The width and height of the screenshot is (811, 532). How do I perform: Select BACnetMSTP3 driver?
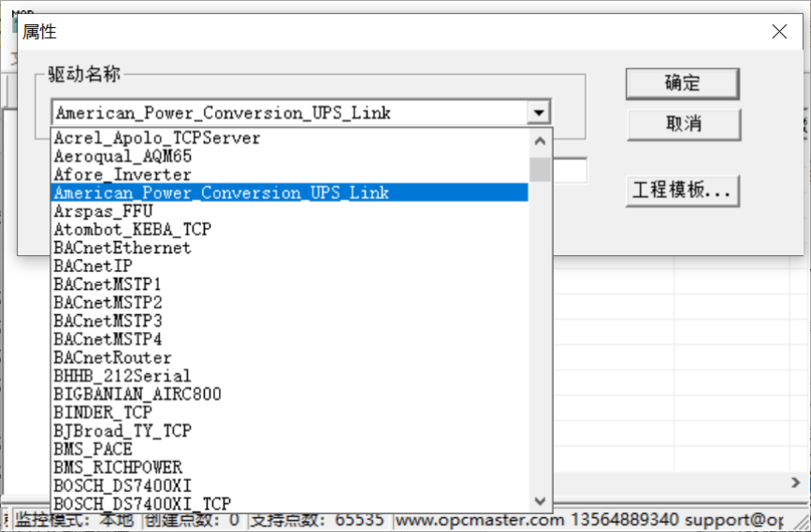[x=290, y=321]
